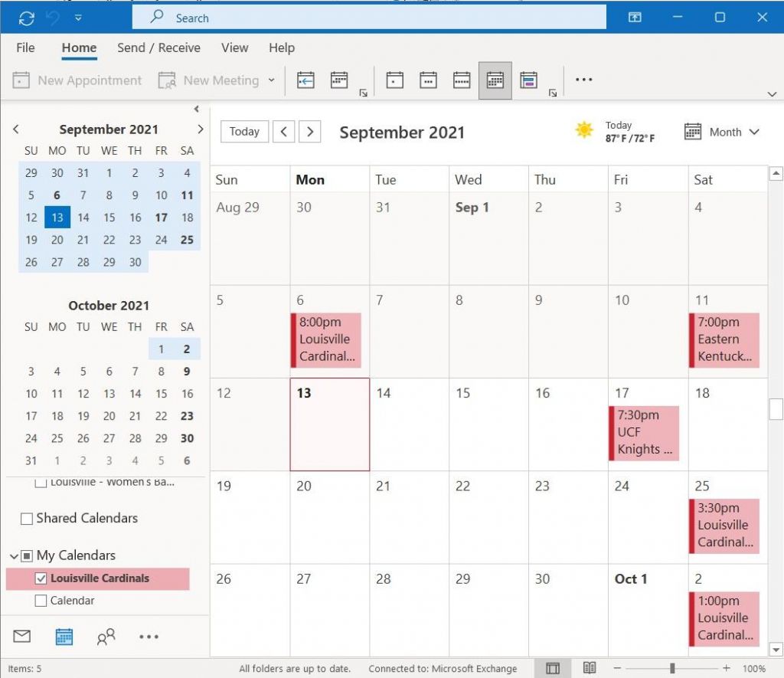Go to next month using forward arrow button

[x=309, y=132]
